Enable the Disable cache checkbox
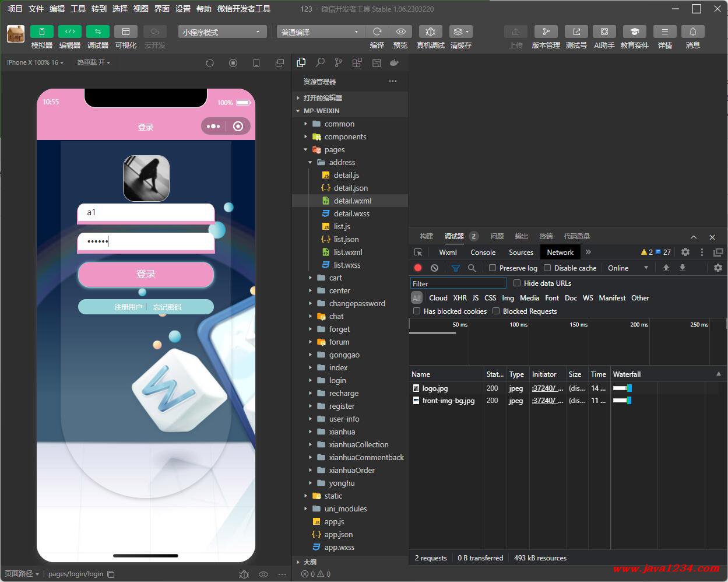 coord(547,268)
